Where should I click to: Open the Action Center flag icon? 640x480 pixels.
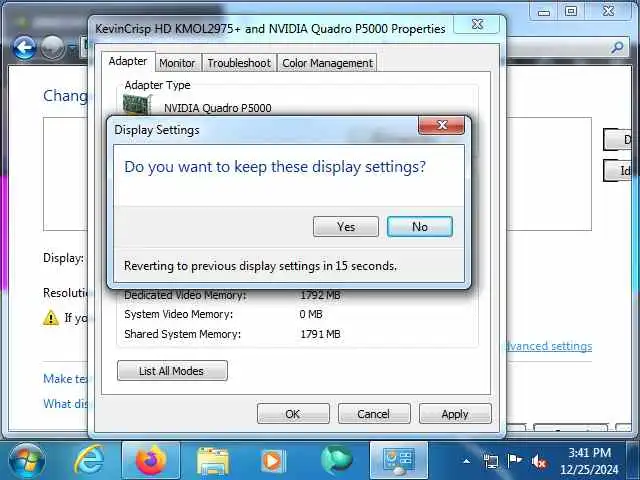click(x=514, y=460)
